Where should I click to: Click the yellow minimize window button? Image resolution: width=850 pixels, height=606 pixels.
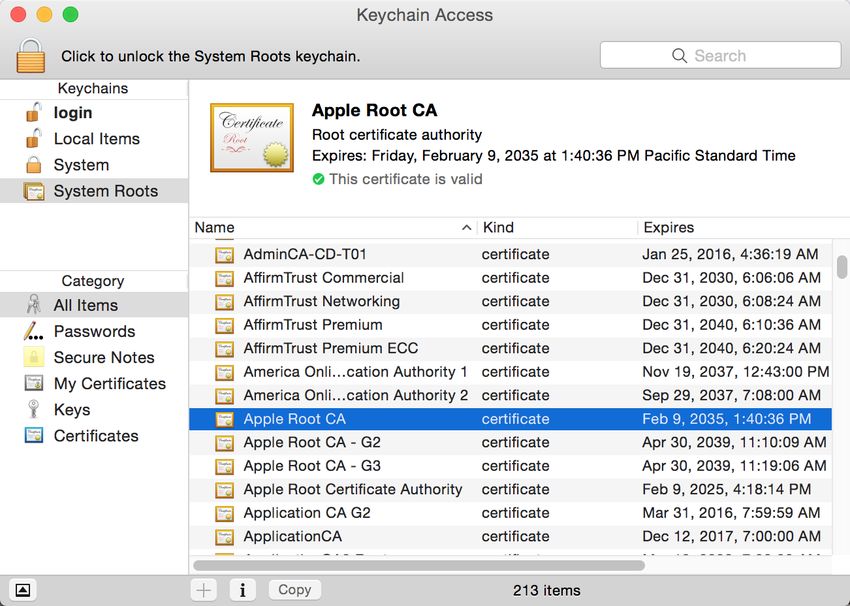click(44, 14)
